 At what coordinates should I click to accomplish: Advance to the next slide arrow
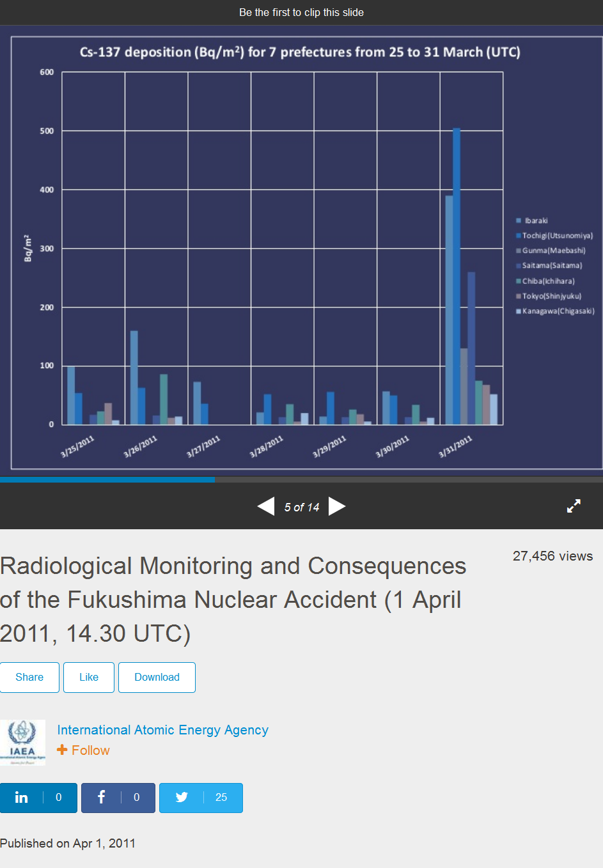click(x=337, y=506)
